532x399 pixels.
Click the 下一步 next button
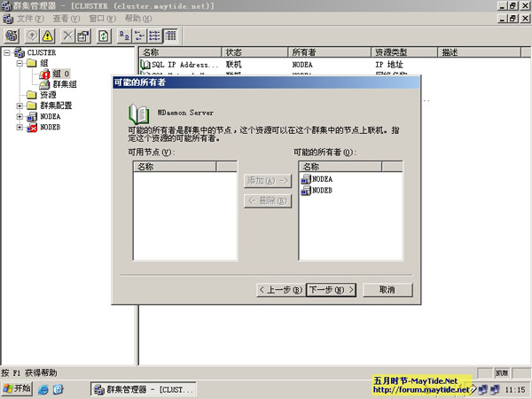332,289
